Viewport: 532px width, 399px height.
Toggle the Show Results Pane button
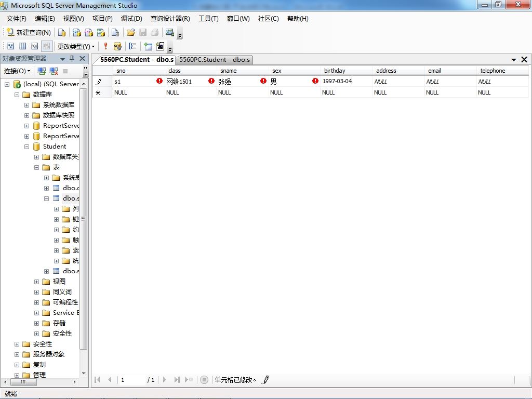[x=46, y=46]
